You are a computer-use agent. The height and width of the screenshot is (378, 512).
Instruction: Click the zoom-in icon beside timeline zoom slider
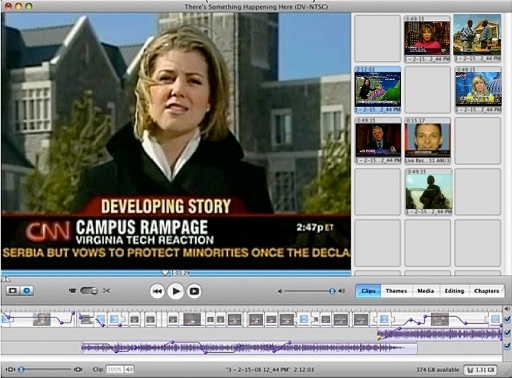78,369
